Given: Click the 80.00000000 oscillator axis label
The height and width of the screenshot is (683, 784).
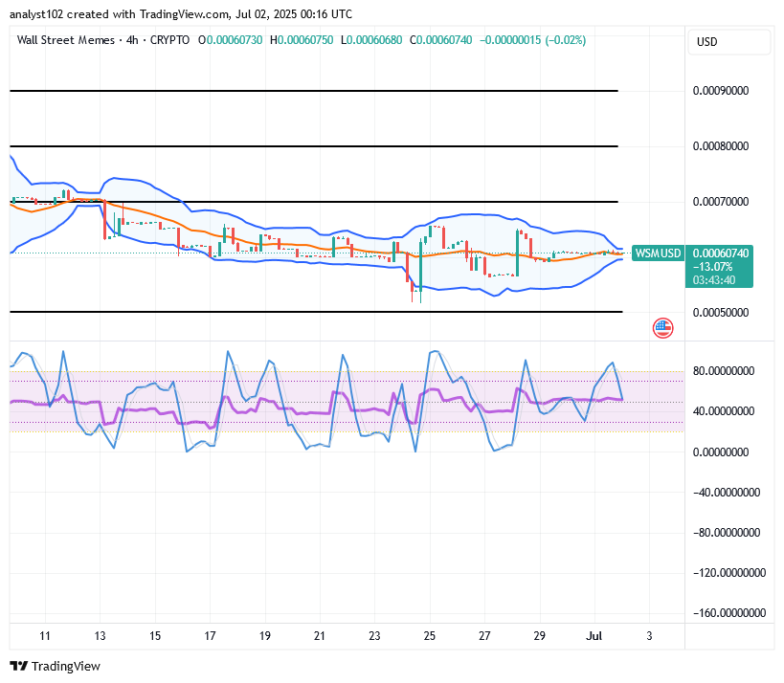Looking at the screenshot, I should 724,371.
